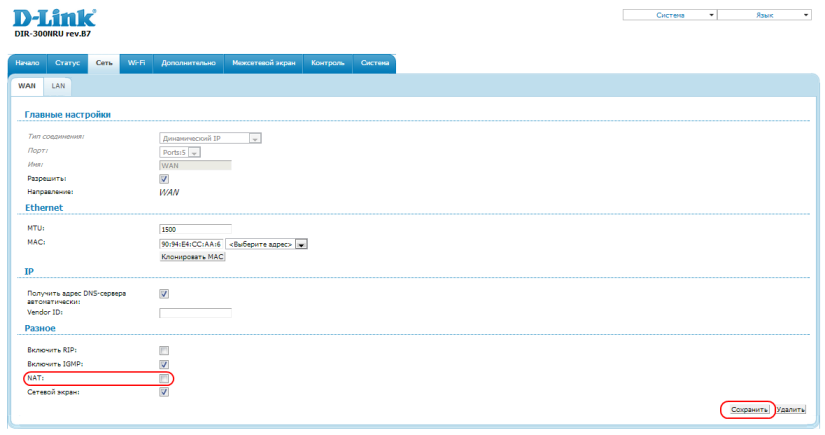Expand the Система dropdown at top right

(670, 15)
